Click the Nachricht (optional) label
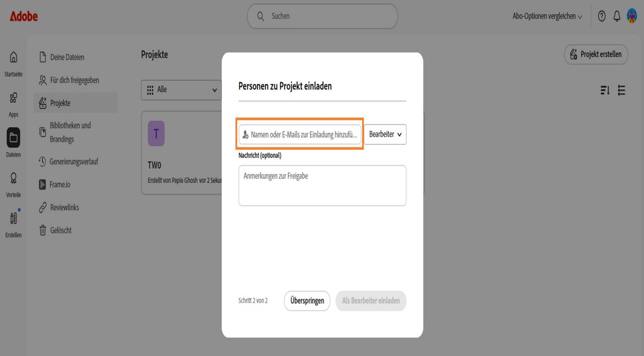 point(260,155)
